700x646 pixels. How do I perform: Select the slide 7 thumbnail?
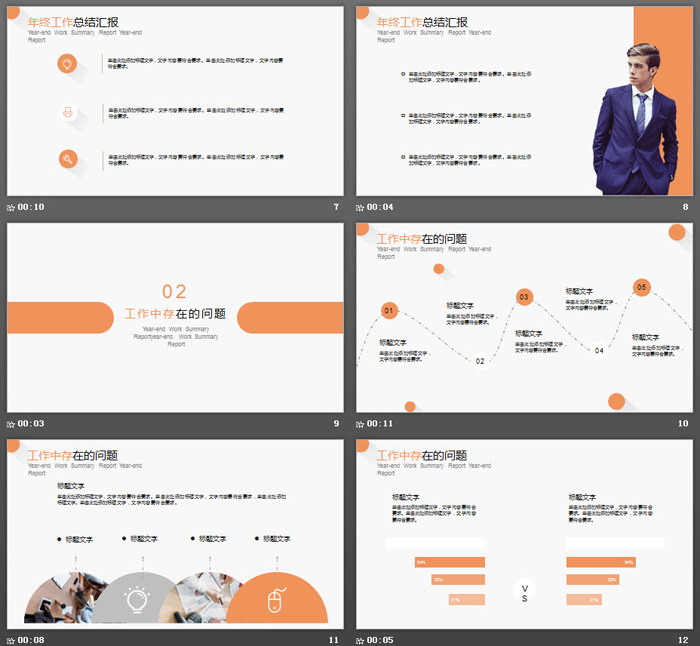pos(175,100)
